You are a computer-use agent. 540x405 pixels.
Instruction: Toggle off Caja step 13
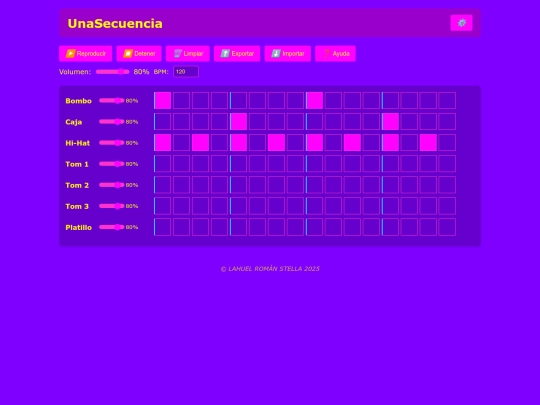pyautogui.click(x=390, y=122)
